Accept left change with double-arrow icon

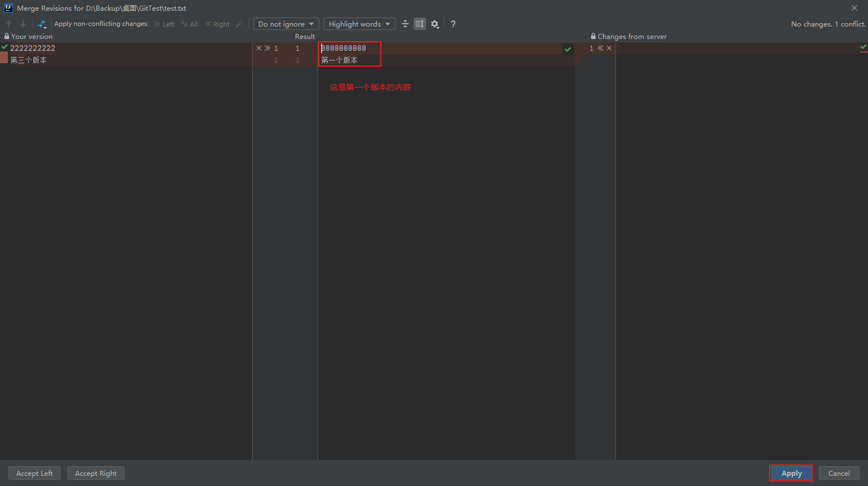pyautogui.click(x=267, y=48)
